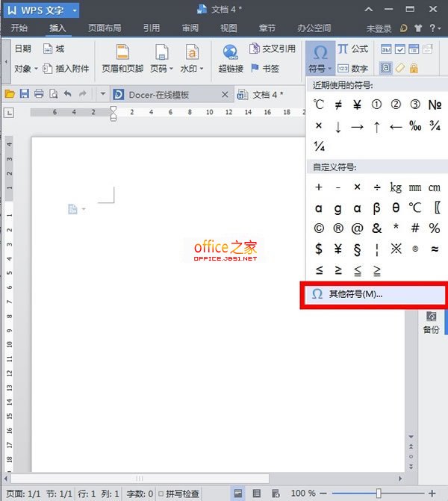Image resolution: width=448 pixels, height=501 pixels.
Task: Insert the ≠ not-equal symbol
Action: click(338, 105)
